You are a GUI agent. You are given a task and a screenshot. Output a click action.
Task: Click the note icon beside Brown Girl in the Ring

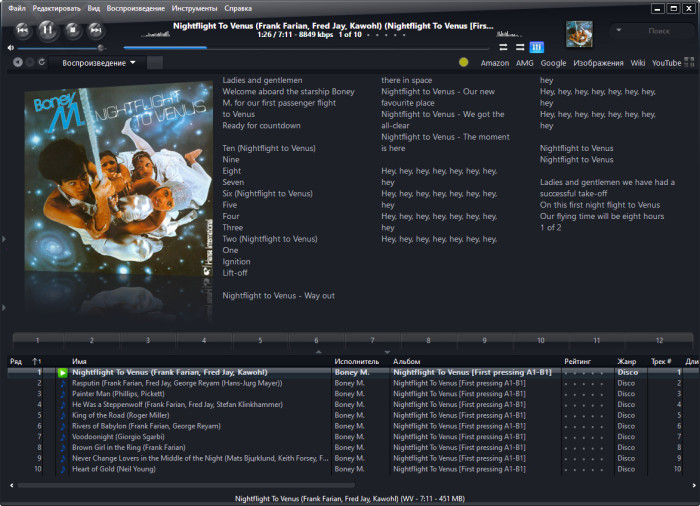pyautogui.click(x=62, y=447)
